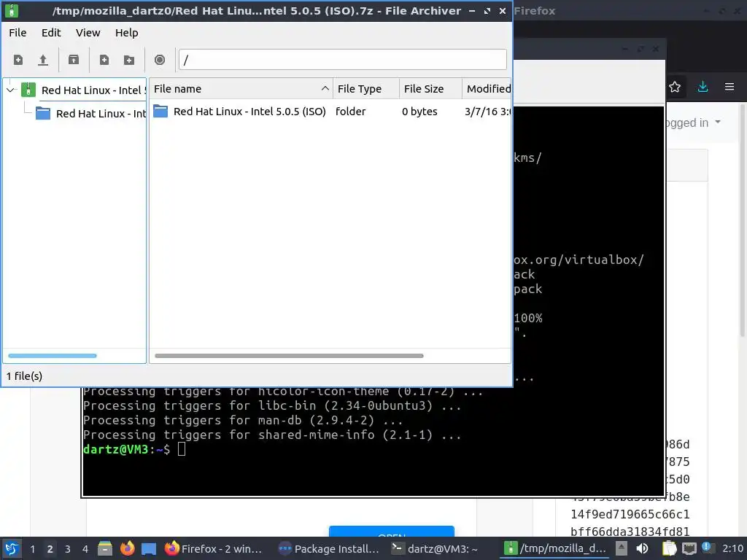
Task: Click the network monitor tray icon
Action: pos(689,549)
